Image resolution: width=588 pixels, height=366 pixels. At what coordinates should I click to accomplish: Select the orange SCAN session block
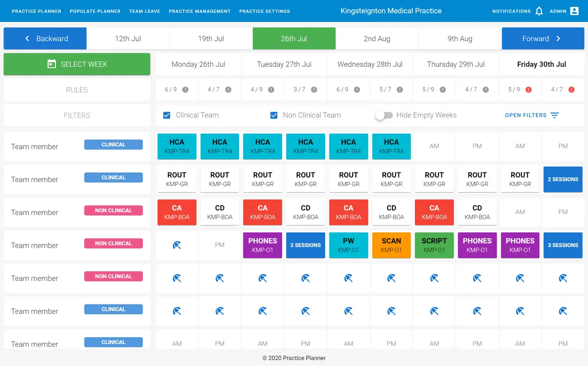391,245
